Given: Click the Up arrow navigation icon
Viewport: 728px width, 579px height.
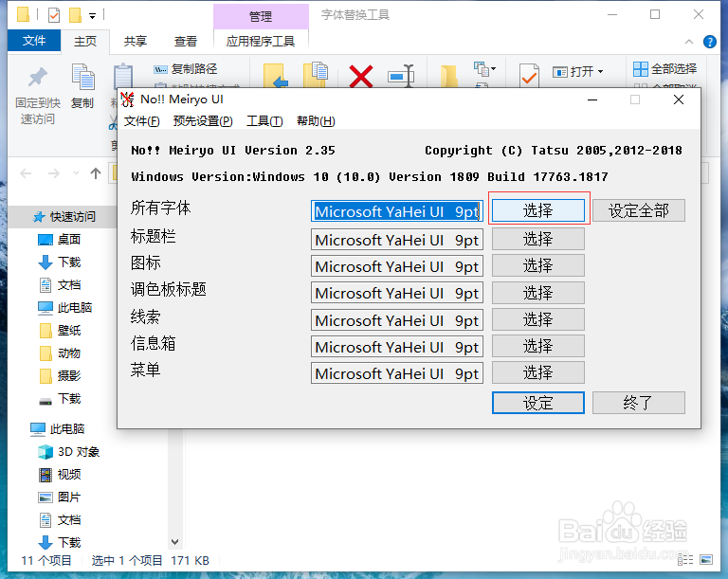Looking at the screenshot, I should coord(96,173).
